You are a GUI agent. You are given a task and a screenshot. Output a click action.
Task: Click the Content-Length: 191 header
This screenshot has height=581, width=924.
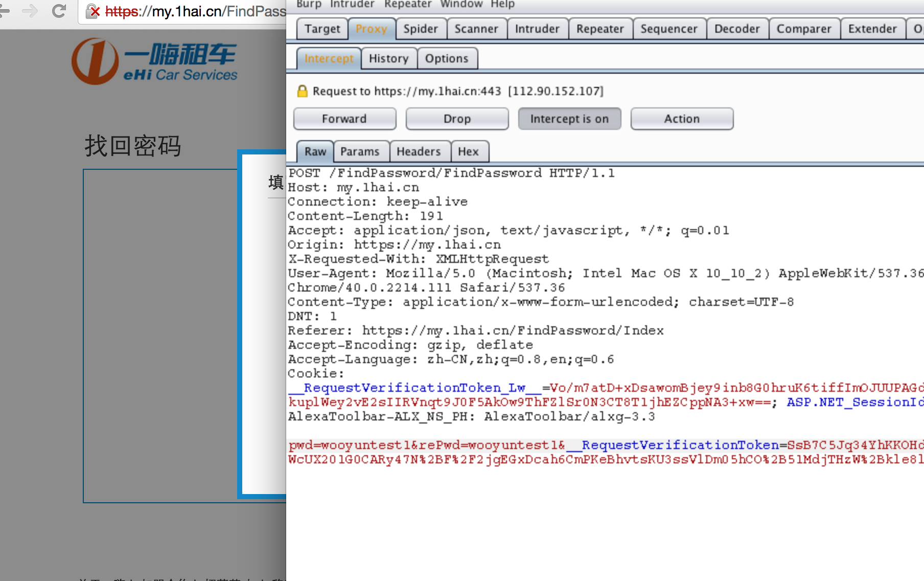pos(365,216)
